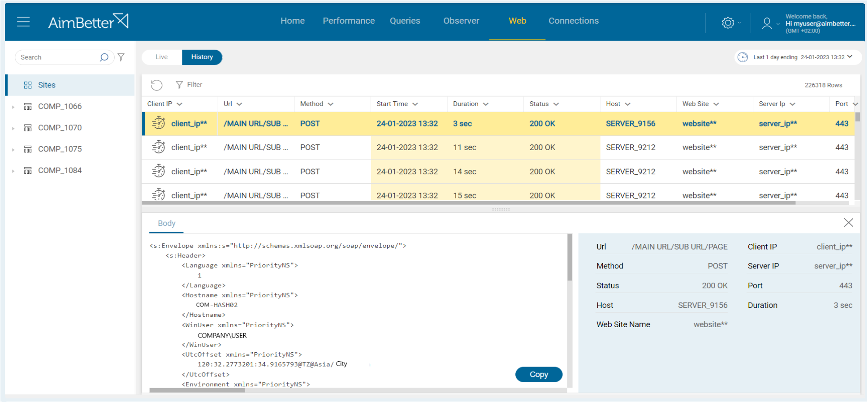Click the stopwatch icon in the 11 sec row
This screenshot has height=402, width=868.
pos(158,147)
